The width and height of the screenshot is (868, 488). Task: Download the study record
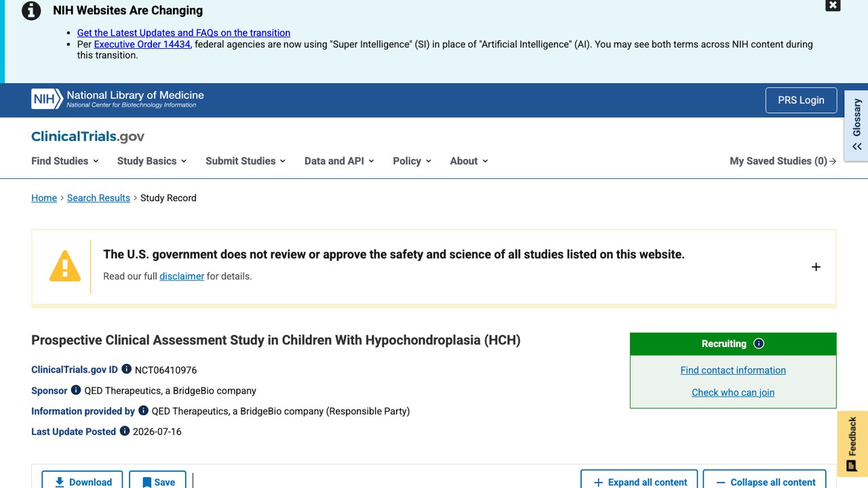click(82, 481)
